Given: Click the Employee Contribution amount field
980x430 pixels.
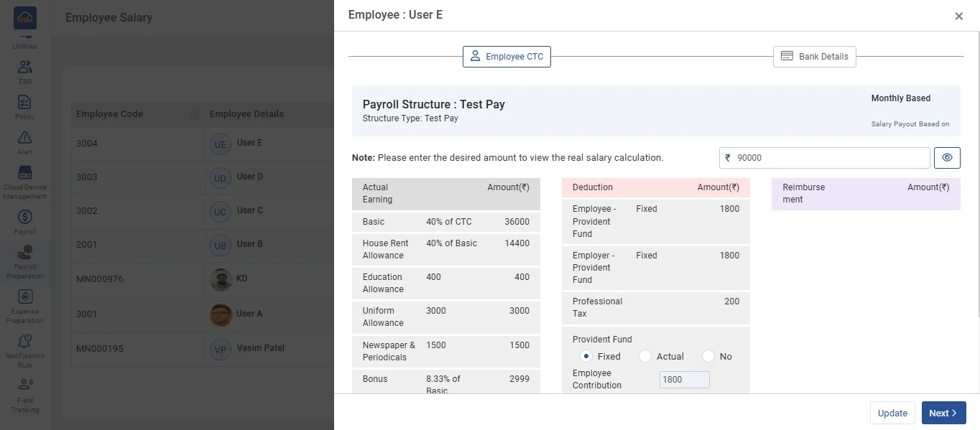Looking at the screenshot, I should pos(684,380).
